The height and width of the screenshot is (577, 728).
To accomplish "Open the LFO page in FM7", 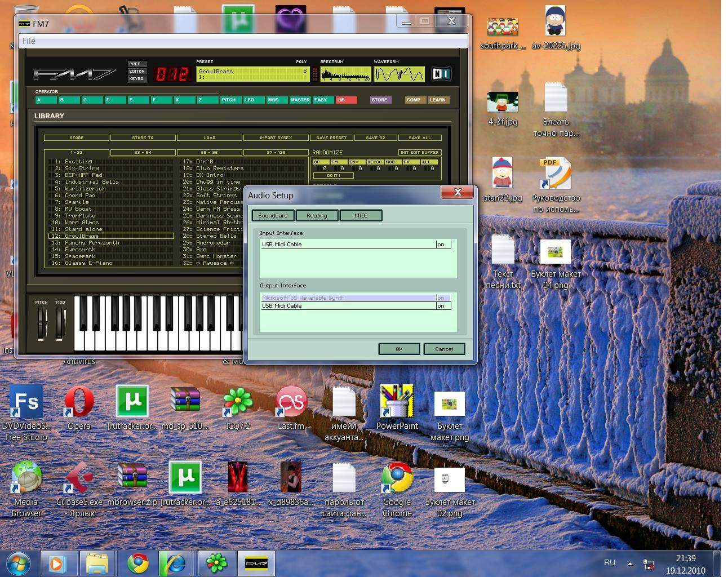I will tap(252, 100).
